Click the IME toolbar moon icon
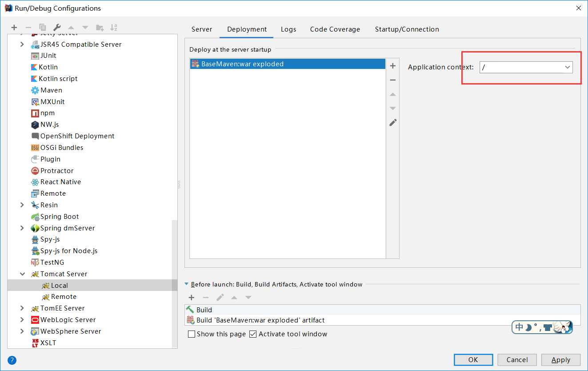Image resolution: width=588 pixels, height=371 pixels. click(x=528, y=327)
